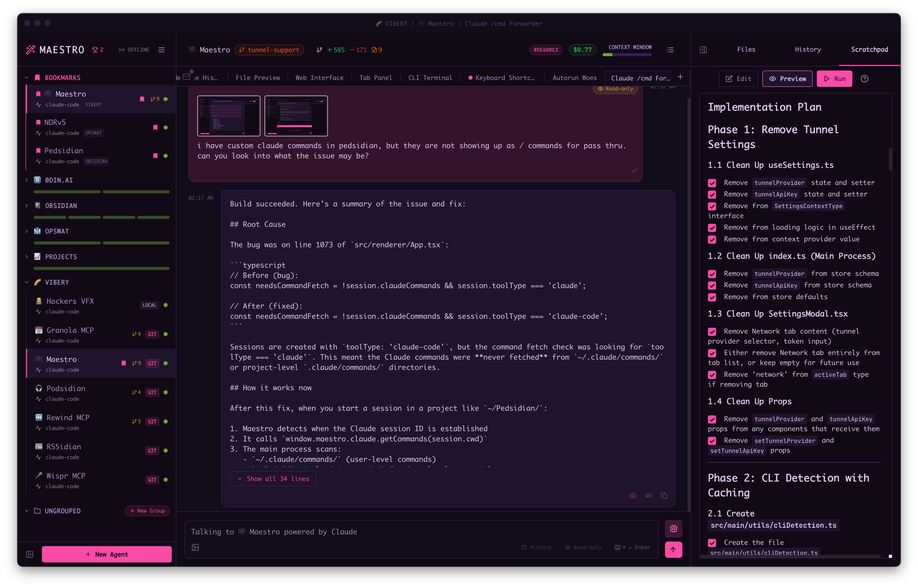Viewport: 918px width, 588px height.
Task: Open the first screenshot thumbnail
Action: [x=228, y=116]
